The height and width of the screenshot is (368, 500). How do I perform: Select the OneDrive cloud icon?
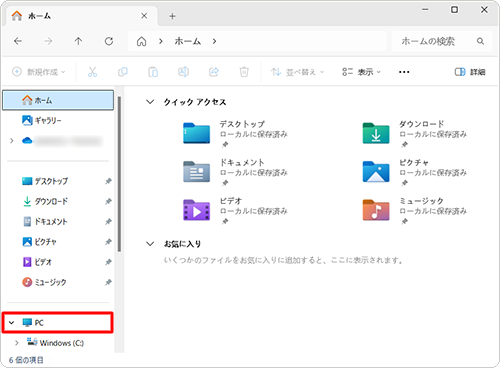coord(27,141)
